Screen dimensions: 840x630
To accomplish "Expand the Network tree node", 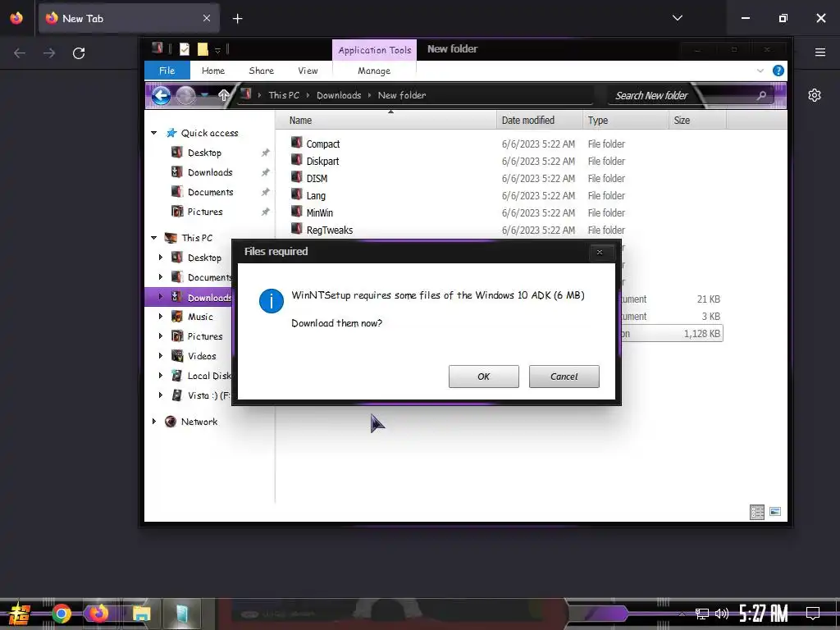I will pos(153,422).
